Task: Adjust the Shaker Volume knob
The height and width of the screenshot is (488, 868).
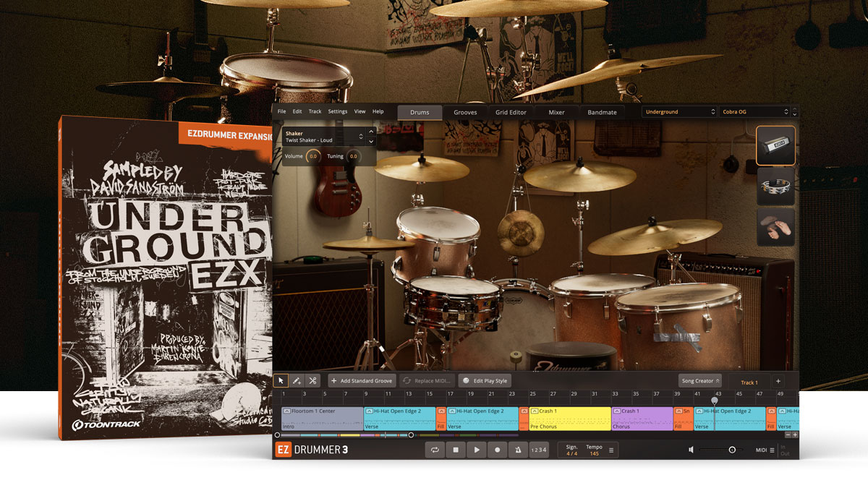Action: click(x=312, y=156)
